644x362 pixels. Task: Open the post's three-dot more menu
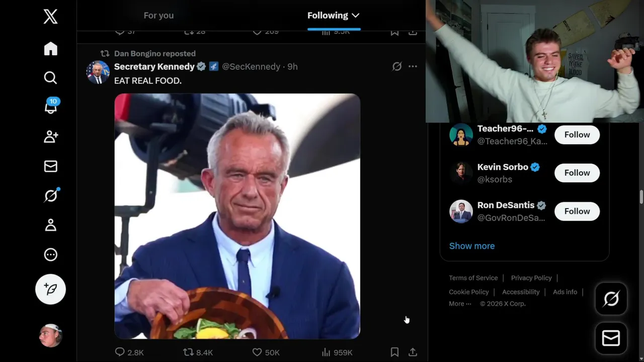tap(413, 66)
